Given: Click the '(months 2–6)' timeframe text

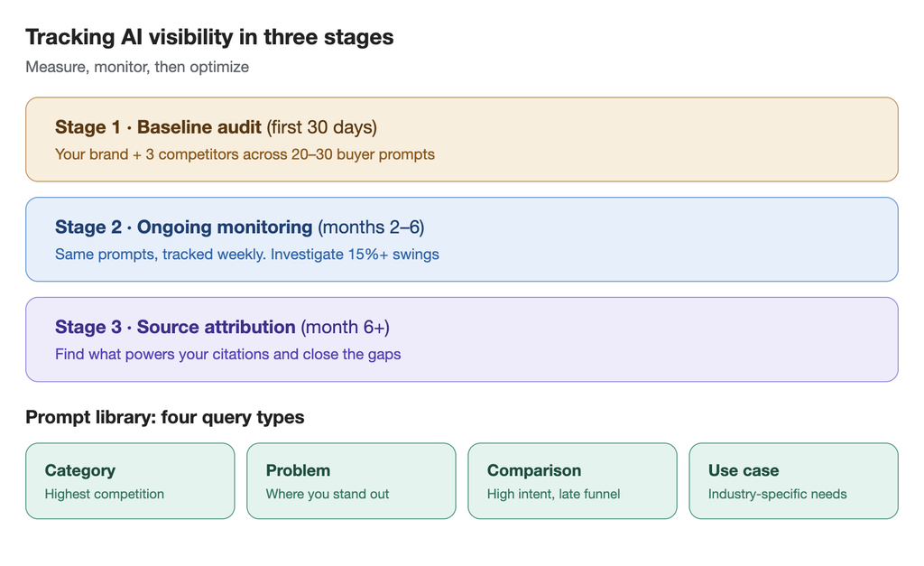Looking at the screenshot, I should pyautogui.click(x=371, y=227).
